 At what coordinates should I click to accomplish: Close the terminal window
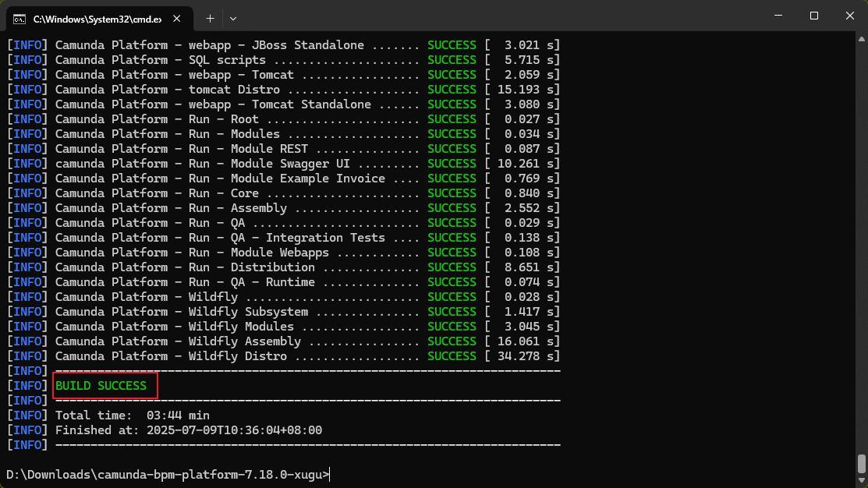pyautogui.click(x=849, y=16)
